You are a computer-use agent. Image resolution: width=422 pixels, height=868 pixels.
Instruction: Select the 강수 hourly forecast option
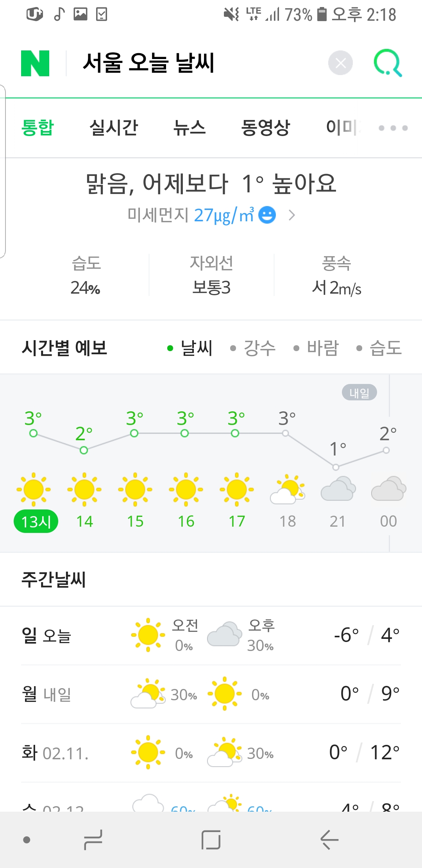click(253, 348)
